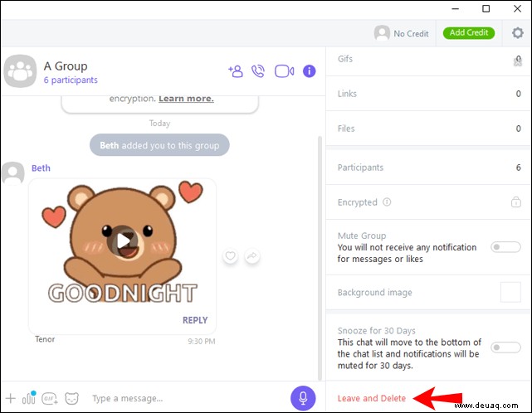Open the GIF creator icon

coord(50,398)
